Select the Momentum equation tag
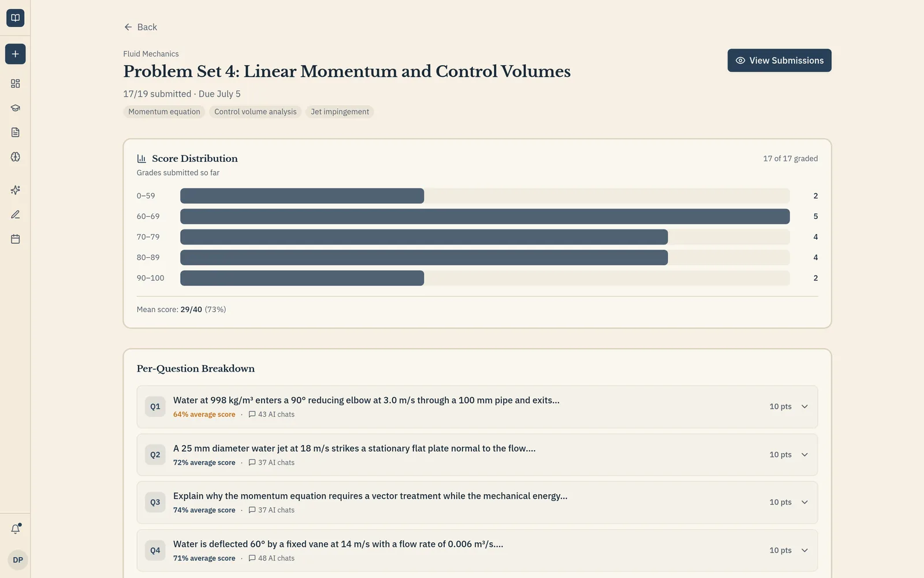This screenshot has width=924, height=578. tap(164, 112)
